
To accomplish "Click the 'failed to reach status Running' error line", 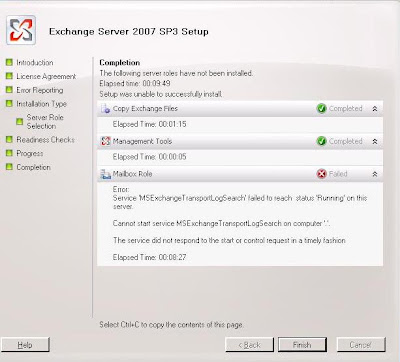I will (x=240, y=202).
